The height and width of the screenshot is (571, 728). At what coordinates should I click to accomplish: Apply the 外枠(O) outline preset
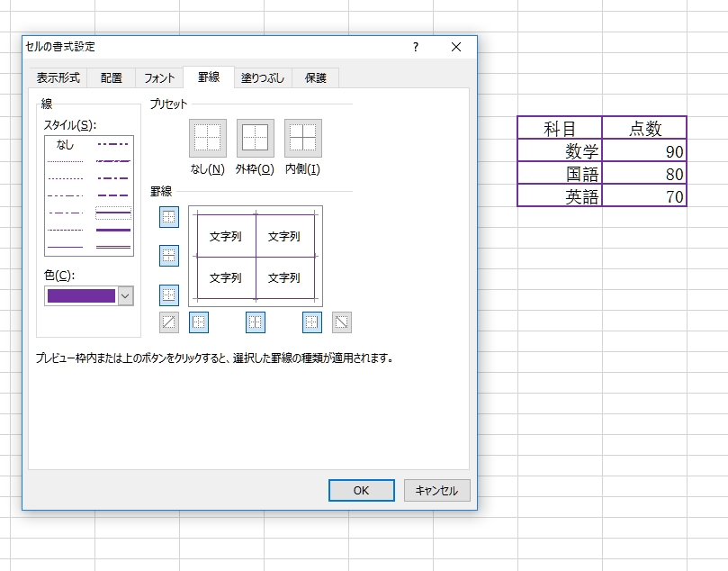point(256,138)
